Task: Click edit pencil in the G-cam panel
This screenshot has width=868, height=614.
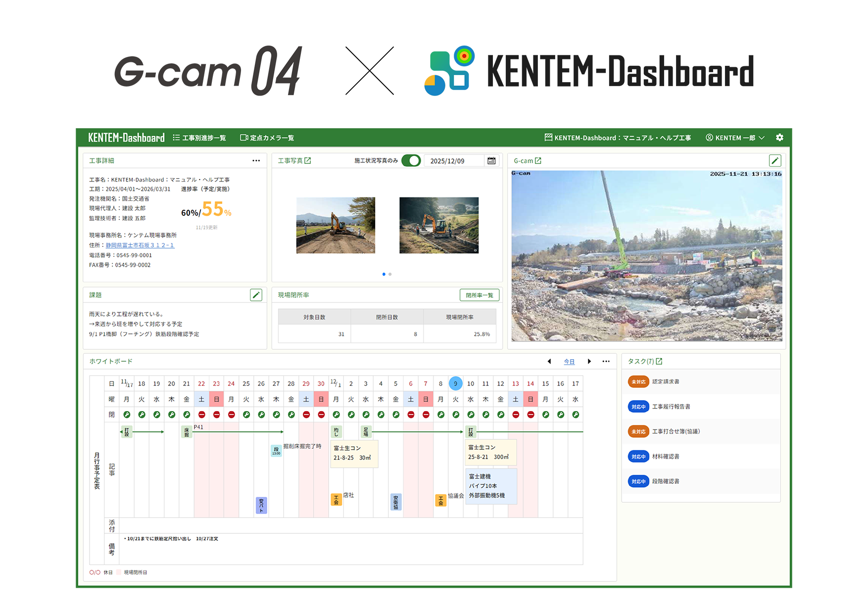Action: pos(775,161)
